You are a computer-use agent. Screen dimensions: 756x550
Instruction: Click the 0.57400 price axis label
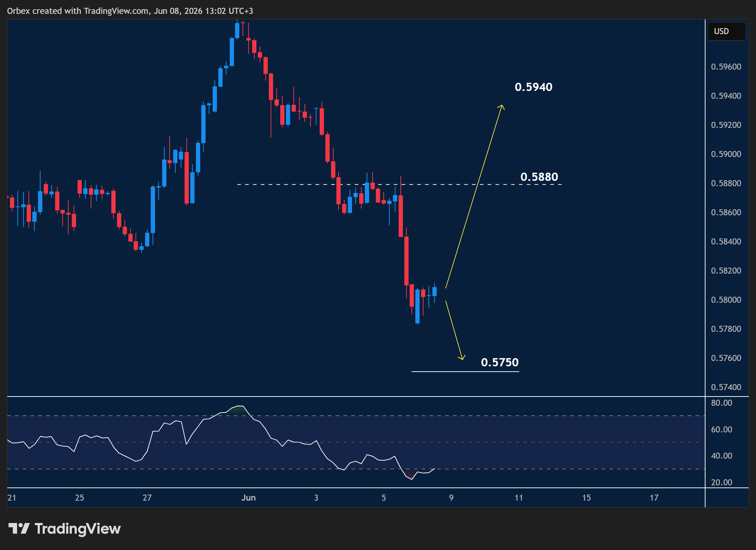pos(726,387)
